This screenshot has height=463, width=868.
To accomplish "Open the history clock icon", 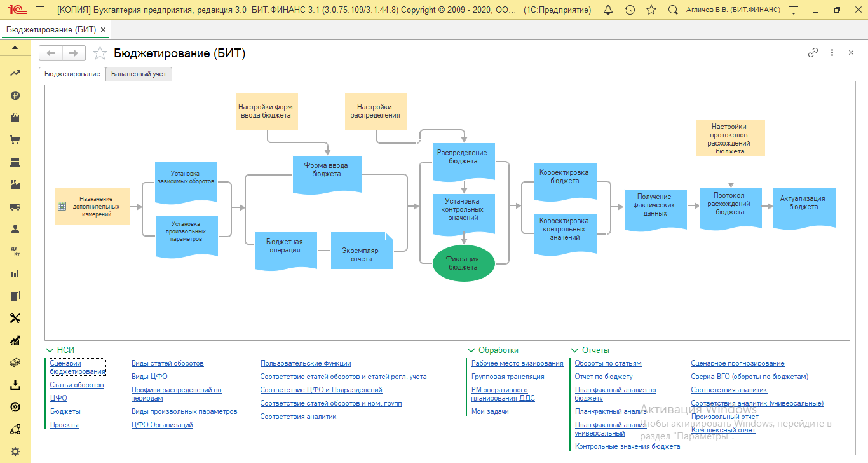I will tap(630, 10).
